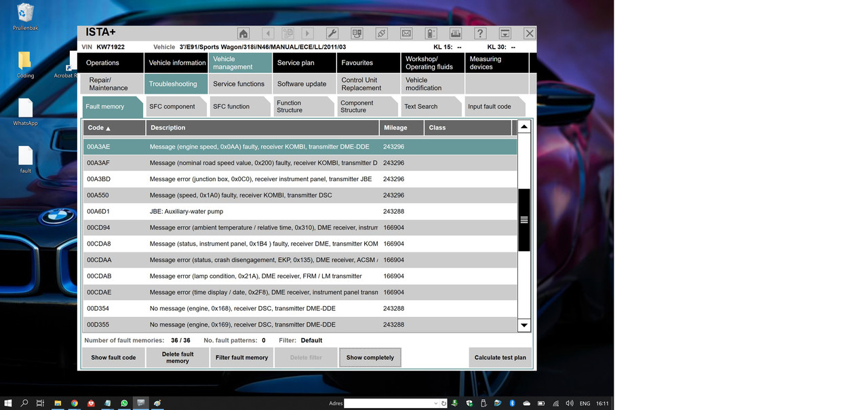
Task: Switch to the Fault memory tab
Action: coord(113,107)
